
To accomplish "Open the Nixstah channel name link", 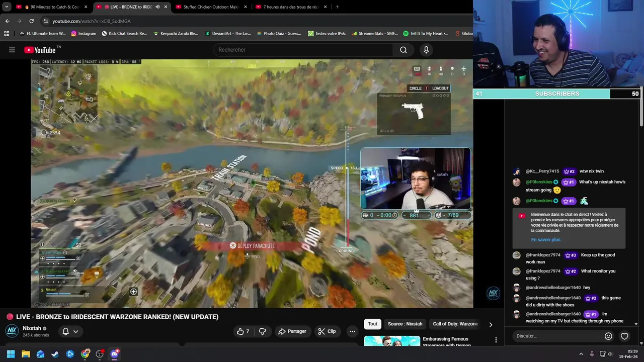I will [x=32, y=328].
